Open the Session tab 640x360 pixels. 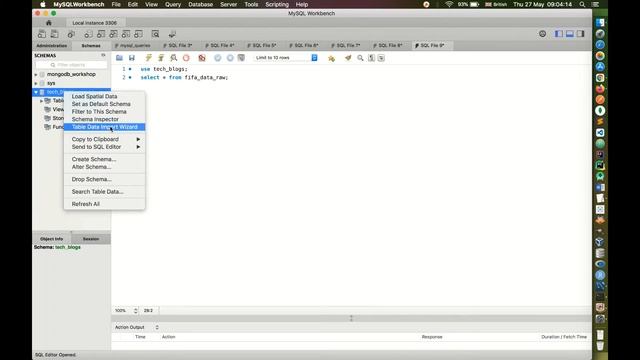pos(91,239)
